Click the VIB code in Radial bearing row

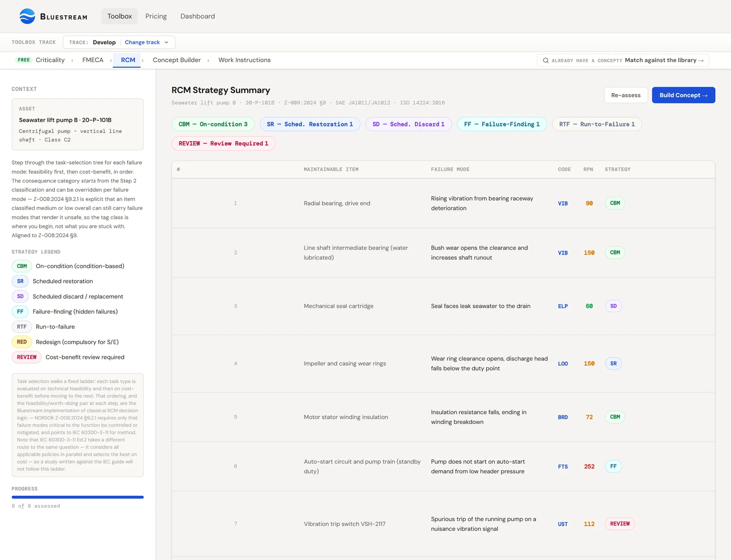[x=563, y=204]
